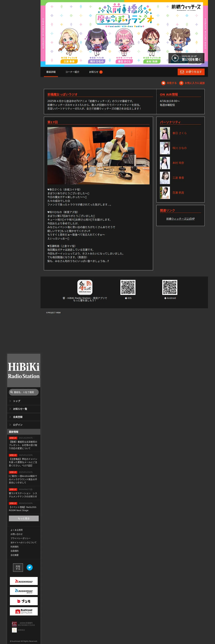Screen dimensions: 215x644
Task: Click the 共有する button in sidebar footer
Action: point(18,568)
